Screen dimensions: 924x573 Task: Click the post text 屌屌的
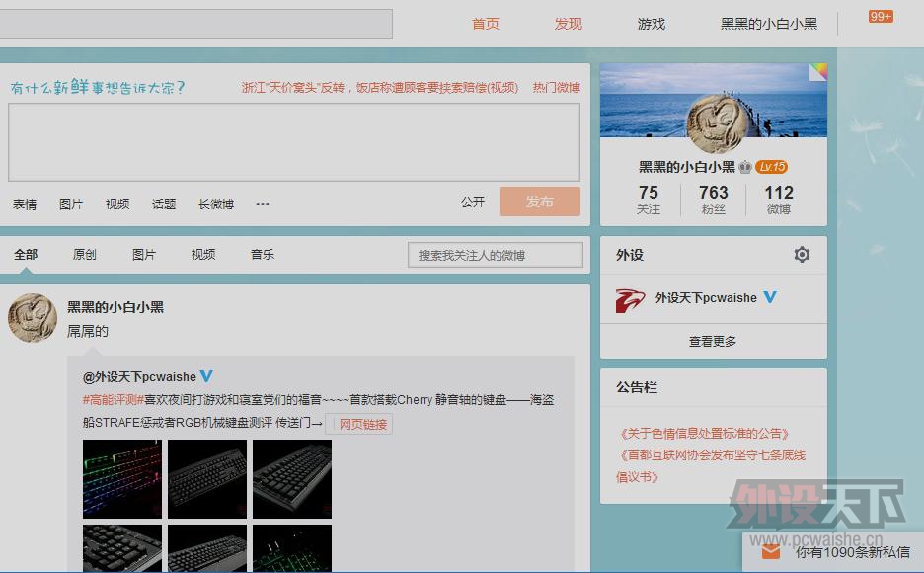point(88,331)
